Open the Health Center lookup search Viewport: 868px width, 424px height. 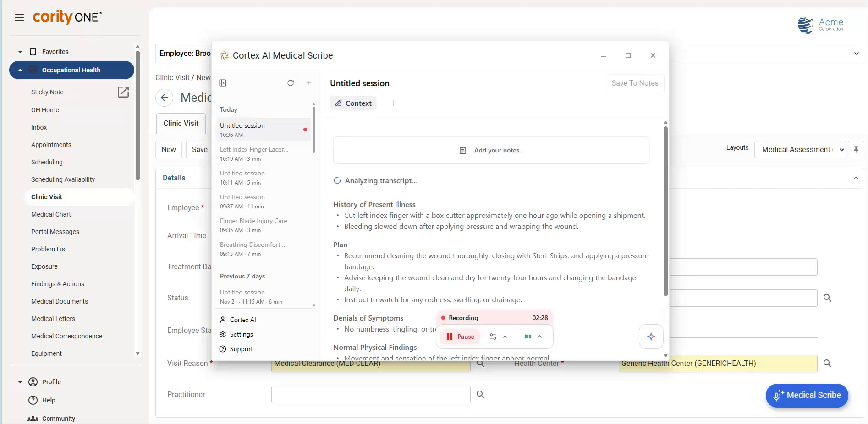pos(828,363)
